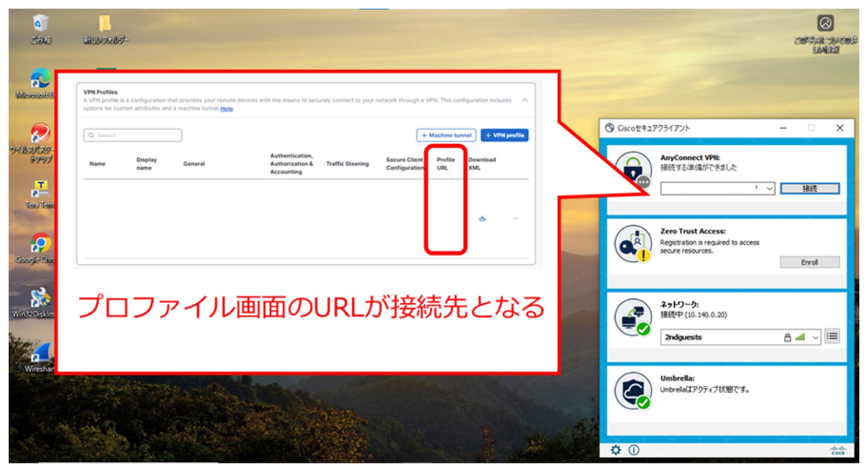The image size is (868, 473).
Task: Click the Zero Trust Access key icon
Action: click(633, 243)
